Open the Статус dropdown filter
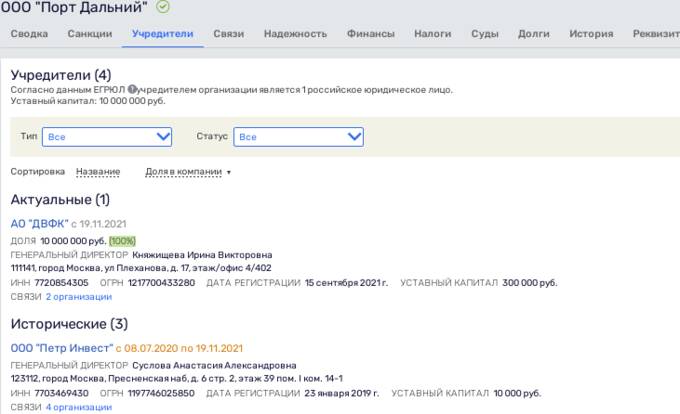 [298, 136]
